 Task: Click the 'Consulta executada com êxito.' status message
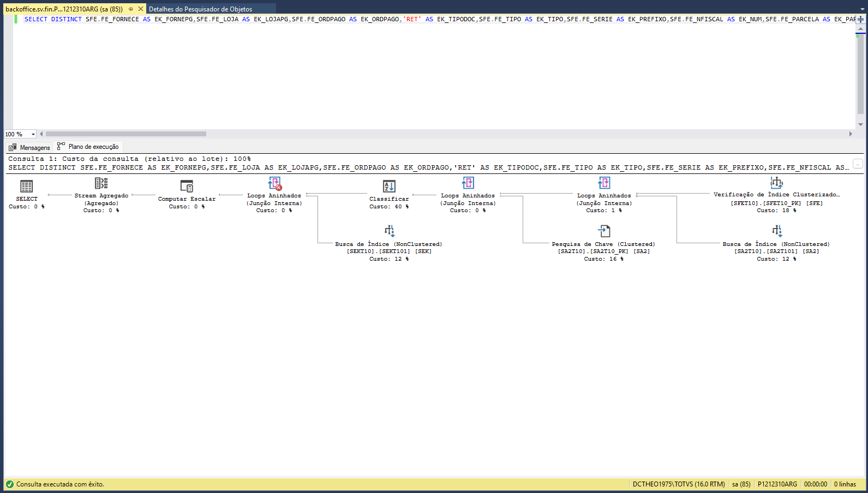point(60,484)
